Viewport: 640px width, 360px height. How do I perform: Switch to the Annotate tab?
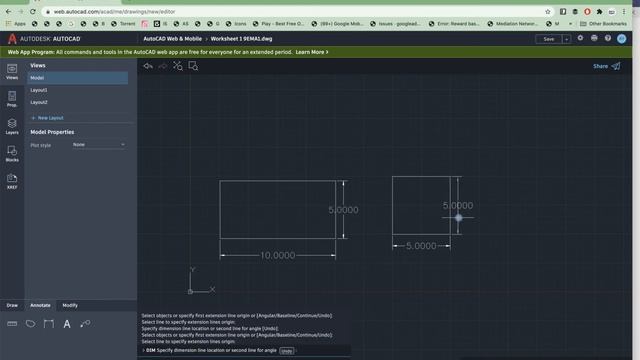click(40, 305)
